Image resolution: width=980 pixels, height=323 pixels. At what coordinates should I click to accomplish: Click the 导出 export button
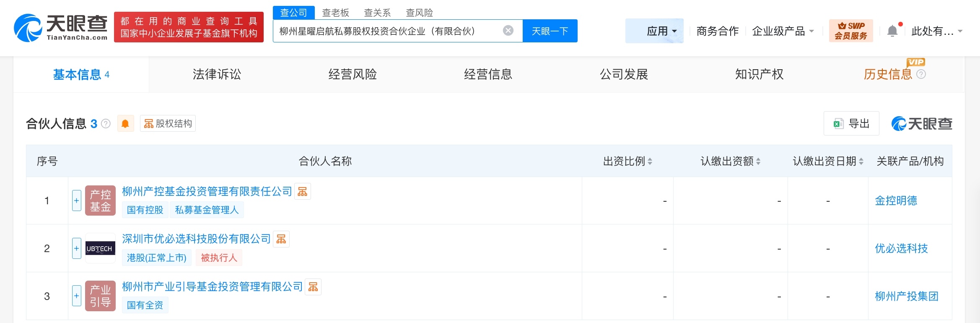click(x=851, y=124)
